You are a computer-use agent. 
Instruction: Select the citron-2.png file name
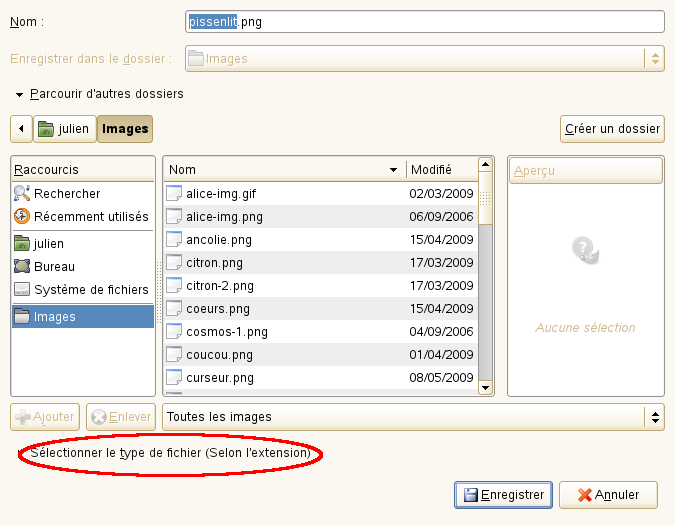220,285
